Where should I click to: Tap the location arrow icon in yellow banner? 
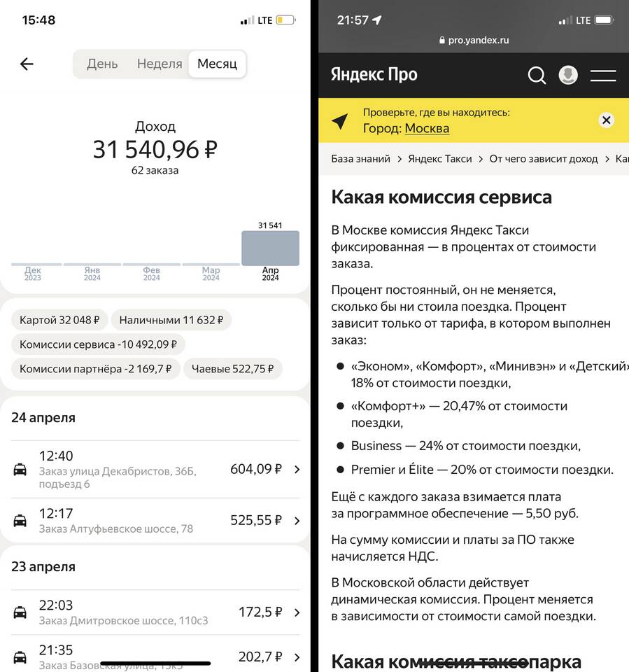(x=340, y=121)
